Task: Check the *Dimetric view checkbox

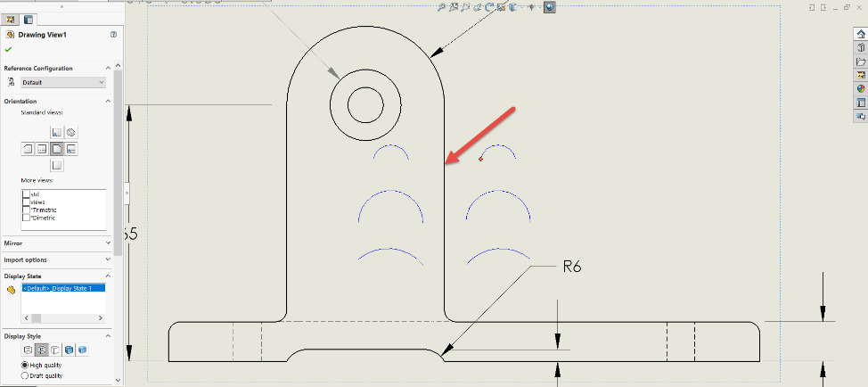Action: point(27,217)
